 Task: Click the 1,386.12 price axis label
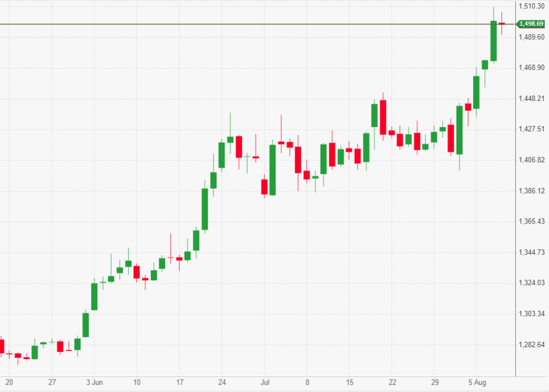pos(531,191)
